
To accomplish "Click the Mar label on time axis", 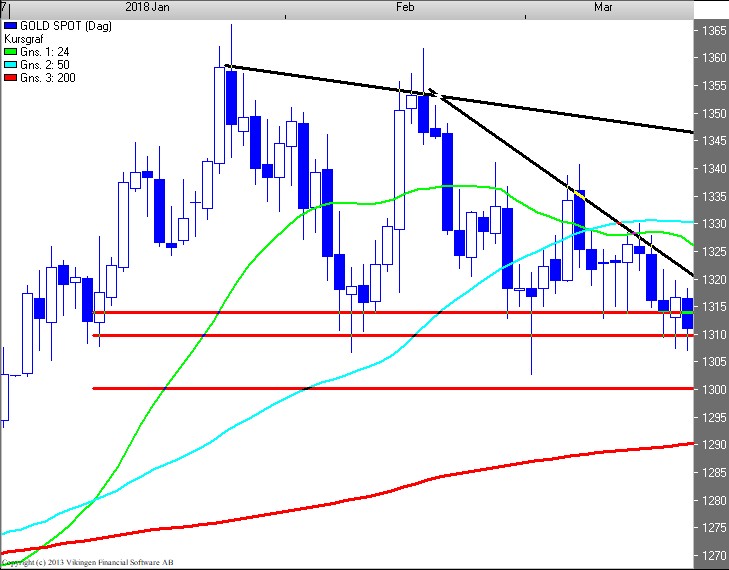I will pos(603,7).
